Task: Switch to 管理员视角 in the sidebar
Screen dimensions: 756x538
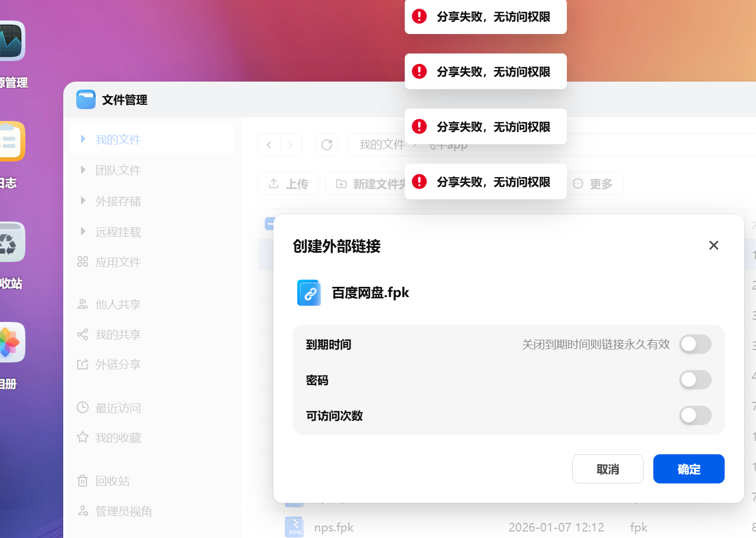Action: point(82,511)
